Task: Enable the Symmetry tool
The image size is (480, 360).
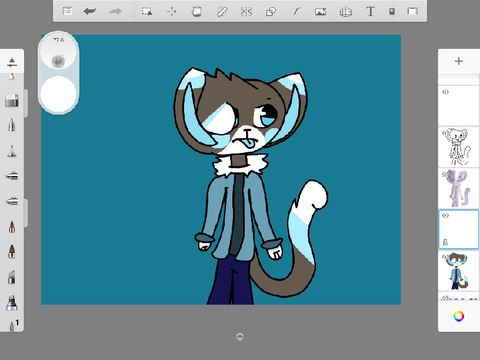Action: [246, 12]
